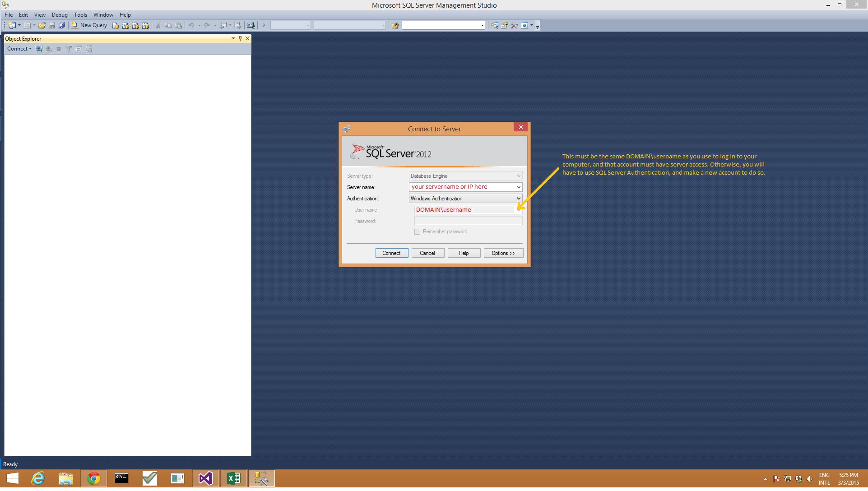Click the Stop icon in Object Explorer

tap(59, 49)
